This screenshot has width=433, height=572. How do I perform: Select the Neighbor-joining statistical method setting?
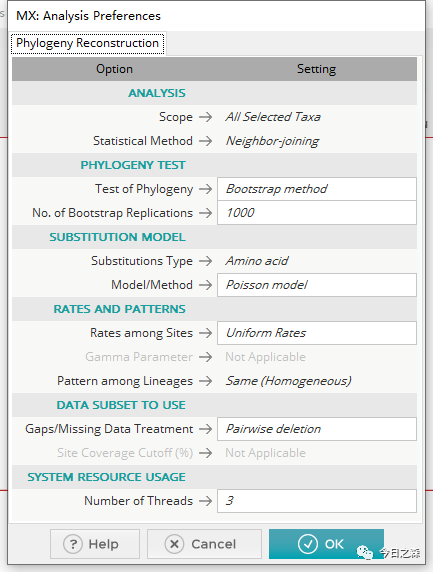coord(272,141)
